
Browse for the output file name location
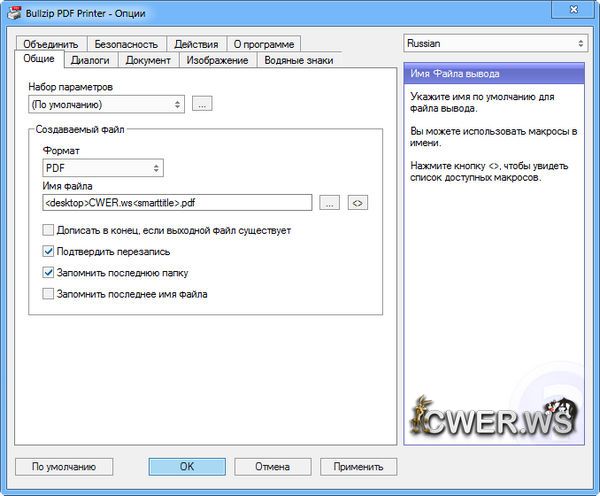[329, 203]
